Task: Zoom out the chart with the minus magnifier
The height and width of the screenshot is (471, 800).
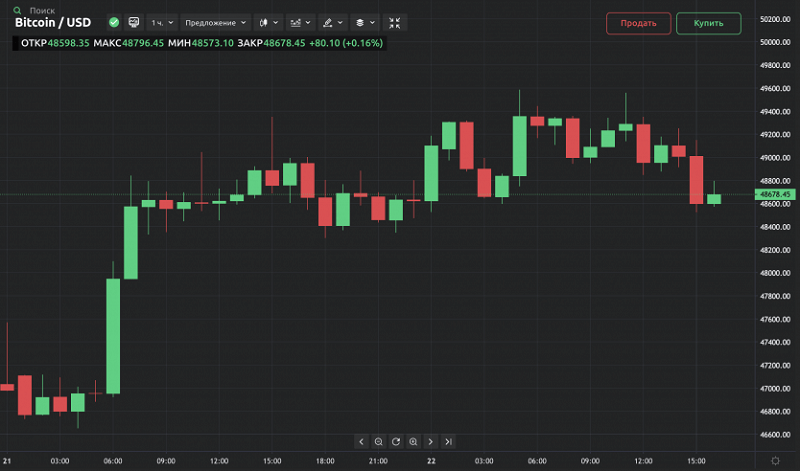Action: [x=379, y=441]
